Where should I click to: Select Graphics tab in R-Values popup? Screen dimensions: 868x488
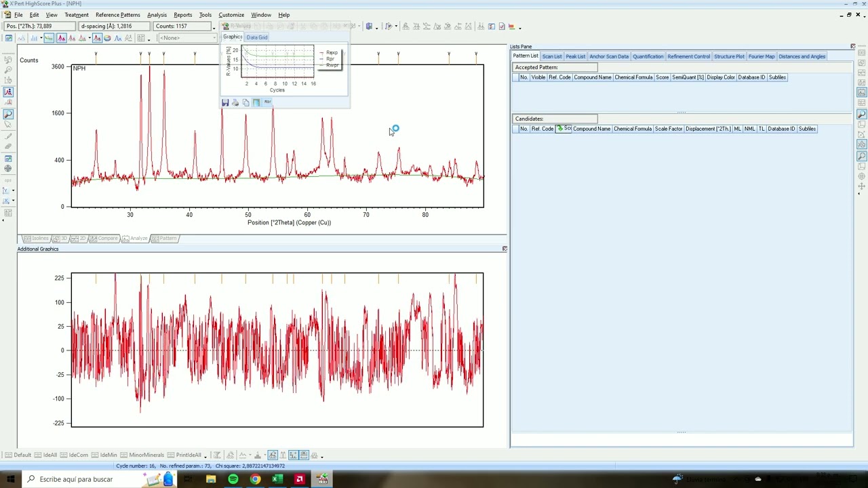tap(233, 37)
